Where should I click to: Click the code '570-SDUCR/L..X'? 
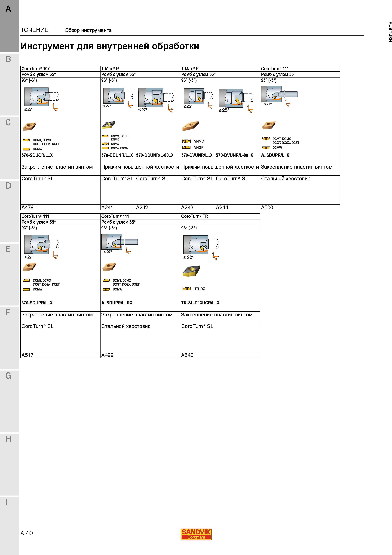pyautogui.click(x=37, y=155)
